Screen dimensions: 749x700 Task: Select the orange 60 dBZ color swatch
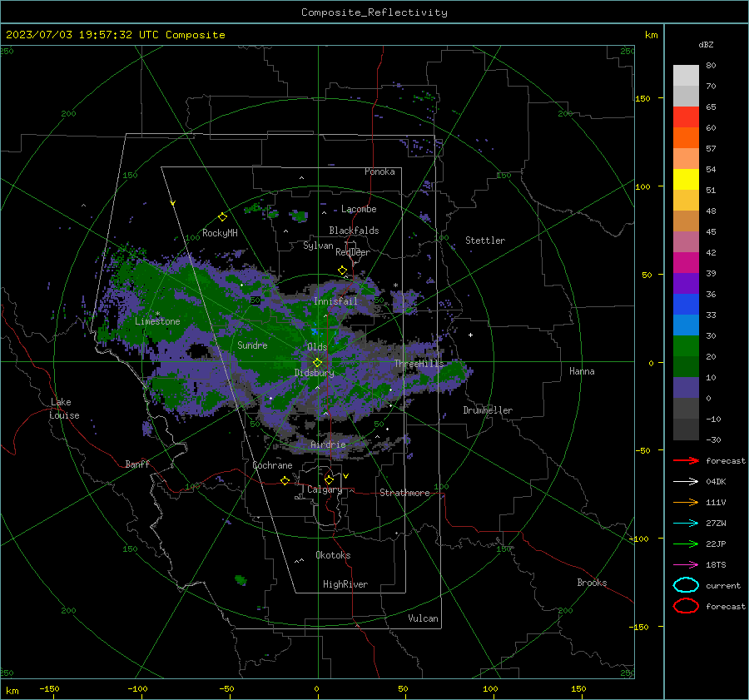[x=686, y=137]
